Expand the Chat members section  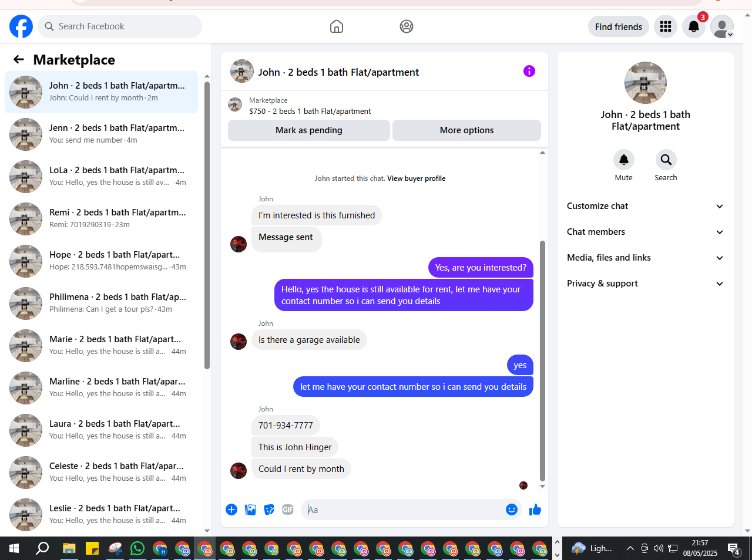pos(646,232)
